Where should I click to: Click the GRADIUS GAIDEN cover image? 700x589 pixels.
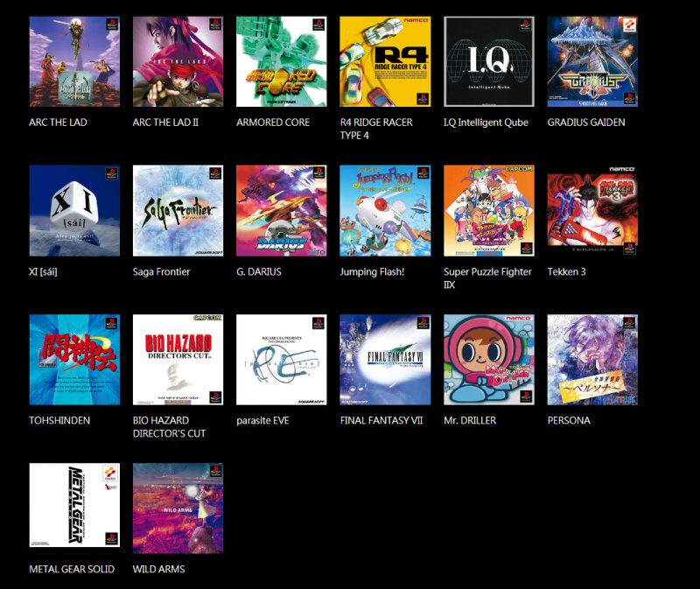592,61
